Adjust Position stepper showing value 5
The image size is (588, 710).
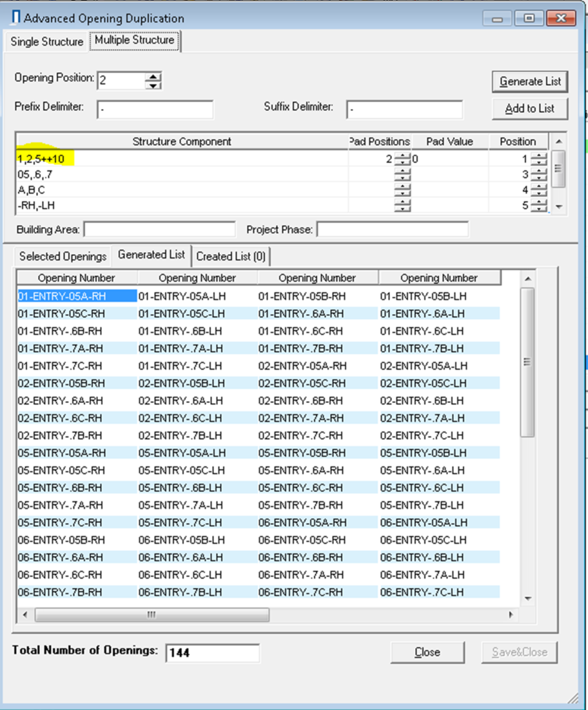(x=538, y=205)
